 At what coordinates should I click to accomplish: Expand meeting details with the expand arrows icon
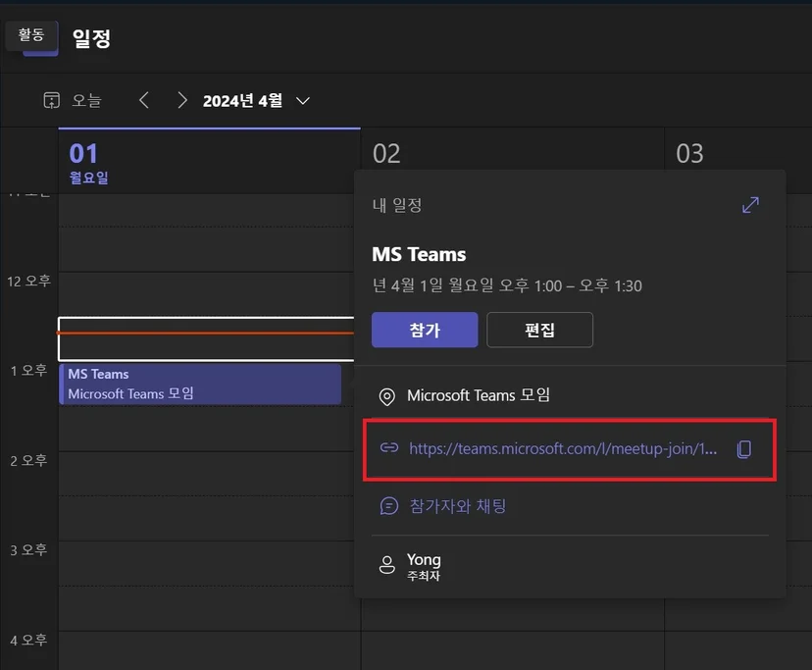tap(750, 205)
